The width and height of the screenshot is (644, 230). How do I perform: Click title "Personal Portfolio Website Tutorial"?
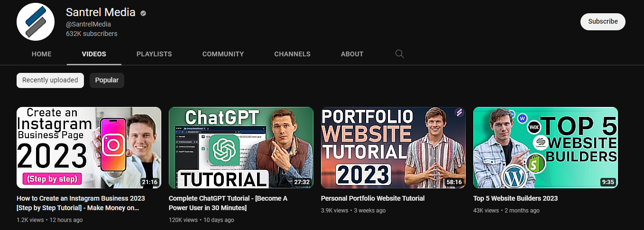pyautogui.click(x=373, y=198)
